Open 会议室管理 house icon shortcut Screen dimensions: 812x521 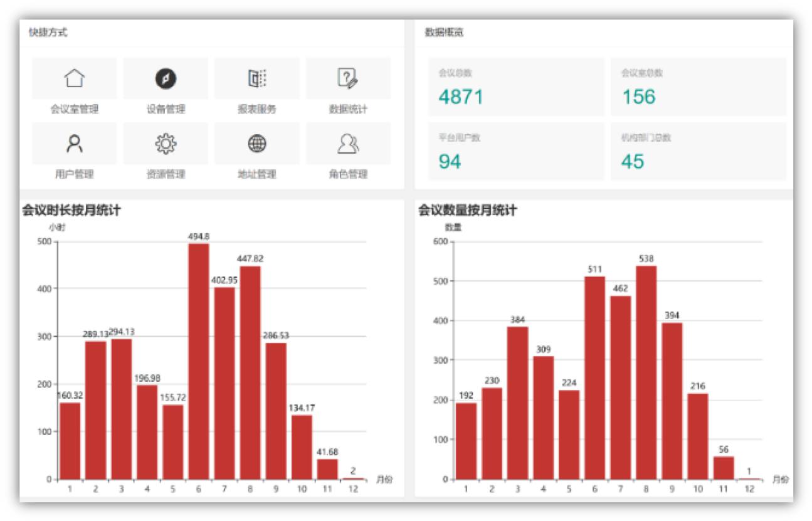[x=75, y=78]
